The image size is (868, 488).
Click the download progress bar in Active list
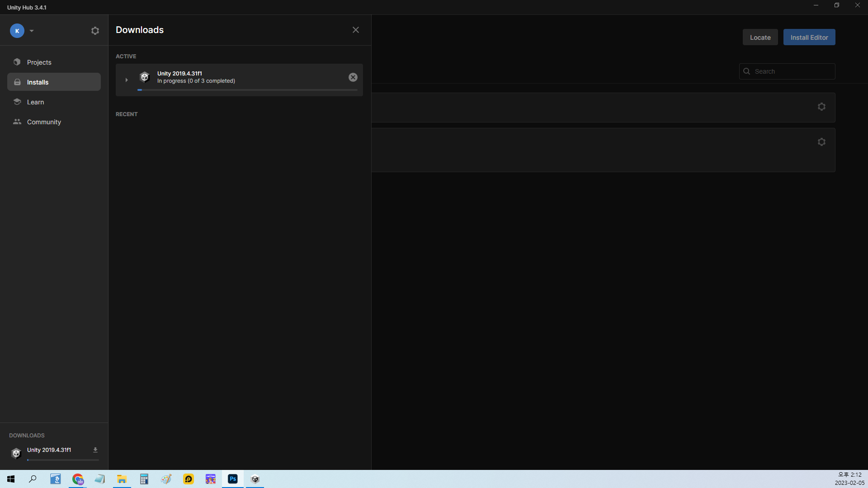tap(247, 90)
